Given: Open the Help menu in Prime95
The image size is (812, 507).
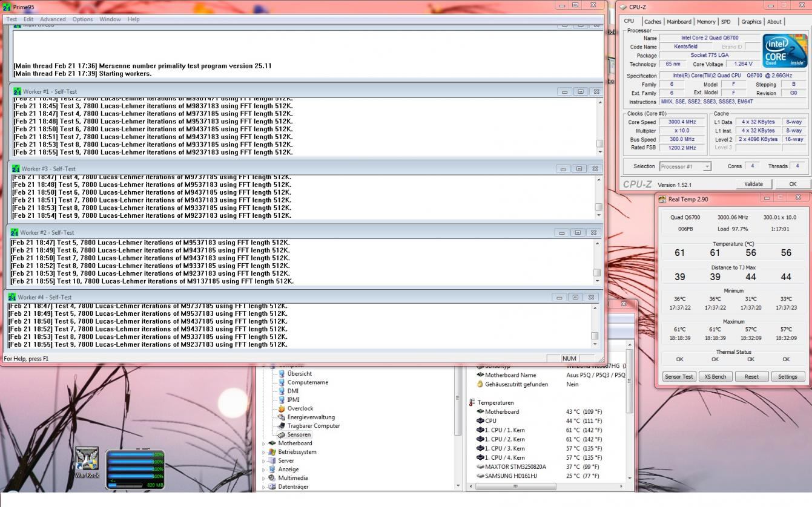Looking at the screenshot, I should pos(133,19).
